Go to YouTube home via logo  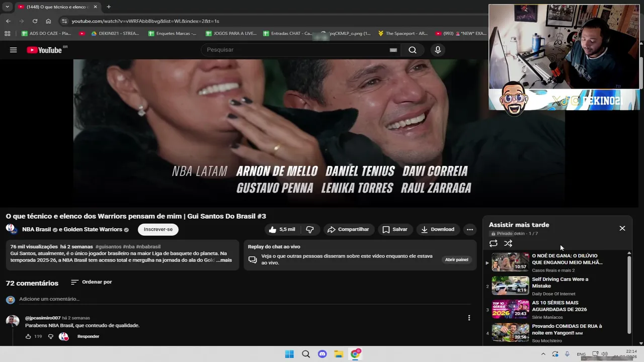tap(44, 50)
